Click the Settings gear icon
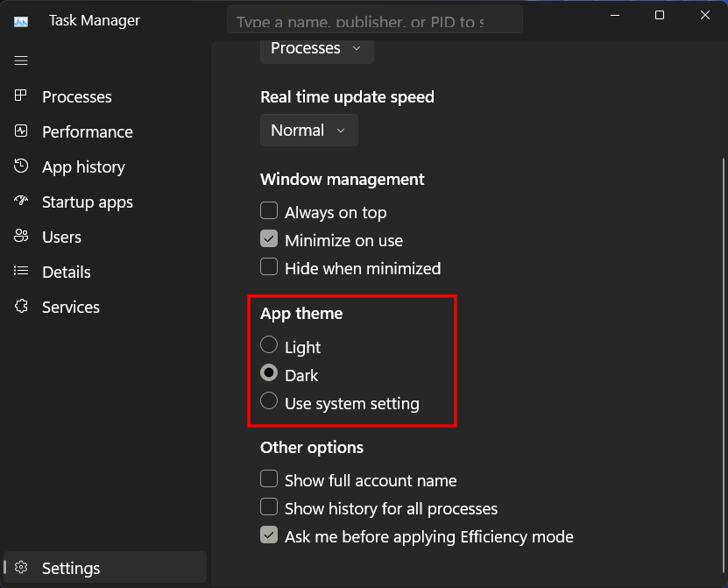Screen dimensions: 728x588 (21, 568)
